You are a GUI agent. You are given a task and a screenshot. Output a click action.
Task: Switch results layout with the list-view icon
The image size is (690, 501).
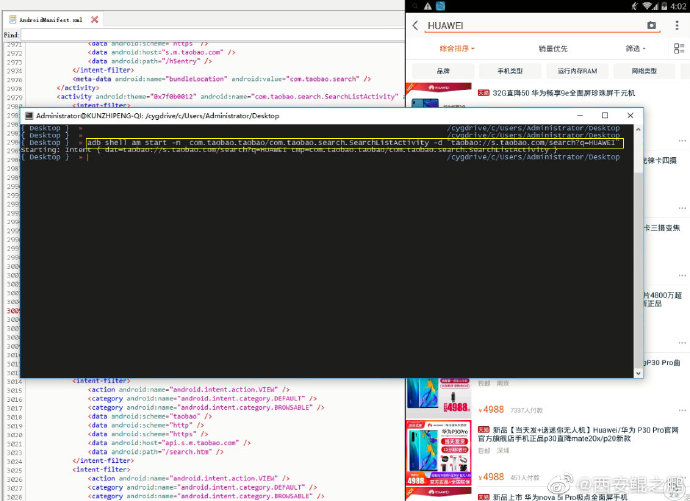(x=679, y=48)
